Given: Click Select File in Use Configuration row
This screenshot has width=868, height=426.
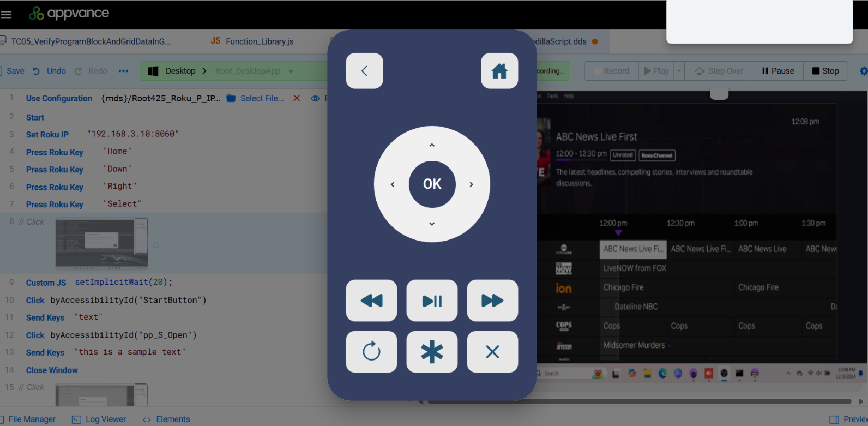Looking at the screenshot, I should 255,98.
